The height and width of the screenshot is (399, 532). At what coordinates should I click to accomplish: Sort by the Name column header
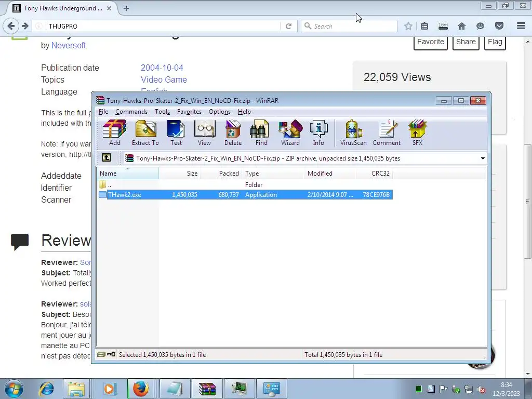[128, 174]
